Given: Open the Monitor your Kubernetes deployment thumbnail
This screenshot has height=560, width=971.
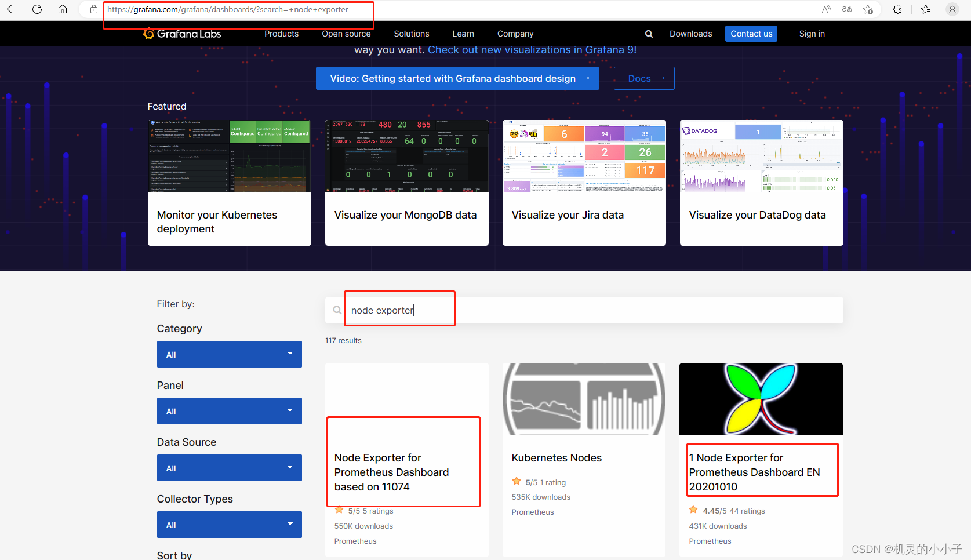Looking at the screenshot, I should coord(230,157).
